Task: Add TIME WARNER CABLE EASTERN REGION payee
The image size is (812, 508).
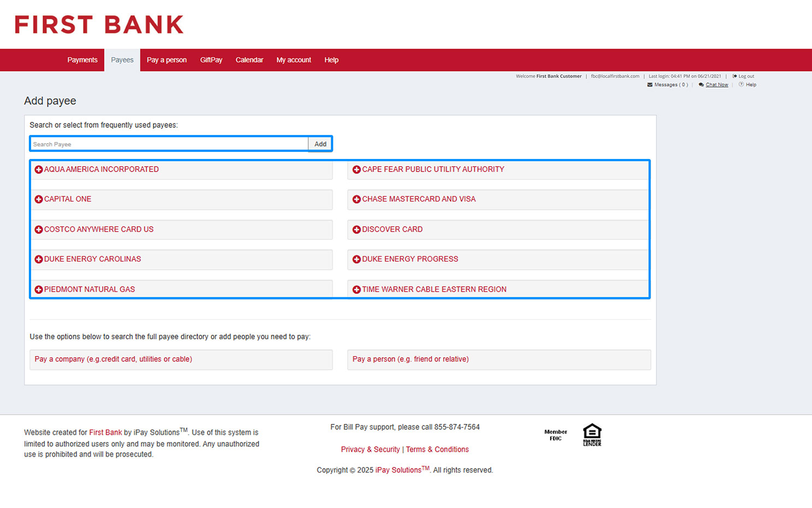Action: pos(356,289)
